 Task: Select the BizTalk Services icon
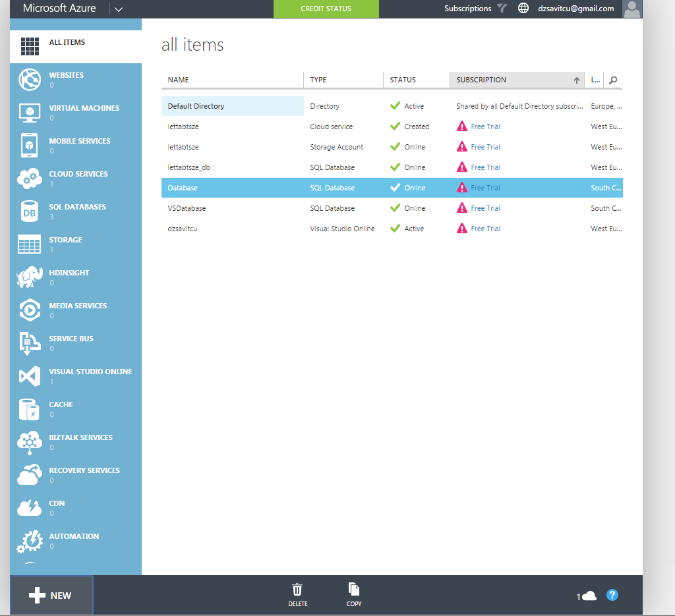pos(29,443)
